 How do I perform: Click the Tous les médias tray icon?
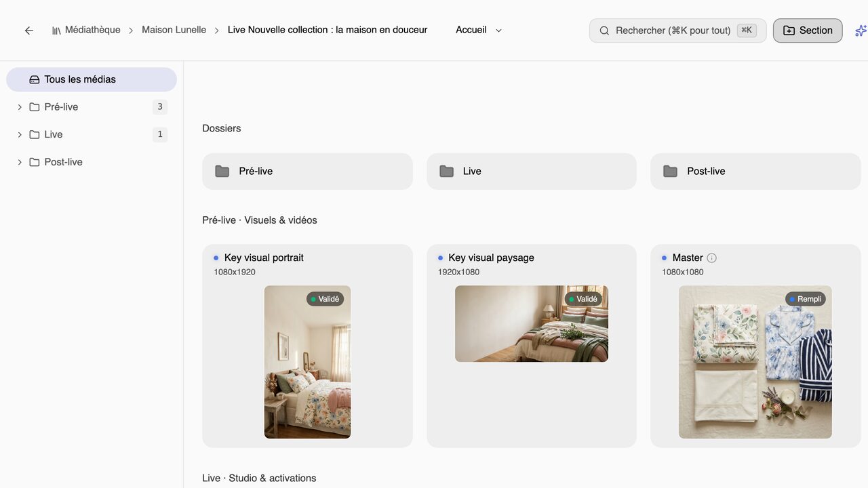[x=35, y=79]
